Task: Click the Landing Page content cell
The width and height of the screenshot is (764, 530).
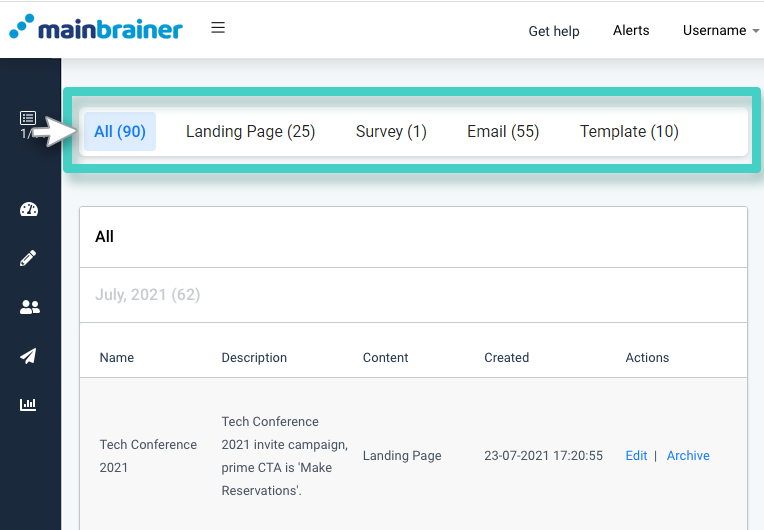Action: point(402,455)
